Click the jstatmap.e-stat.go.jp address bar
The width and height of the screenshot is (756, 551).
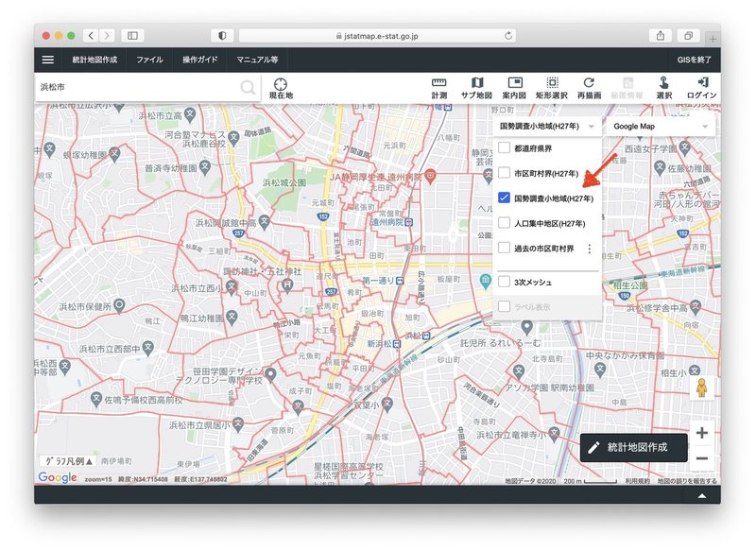[377, 36]
